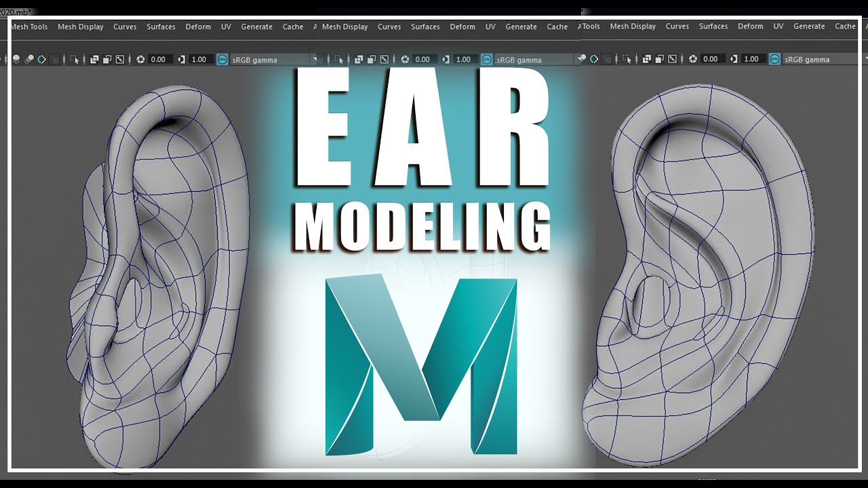Open Cache menu in middle panel
Viewport: 868px width, 488px height.
(x=557, y=27)
